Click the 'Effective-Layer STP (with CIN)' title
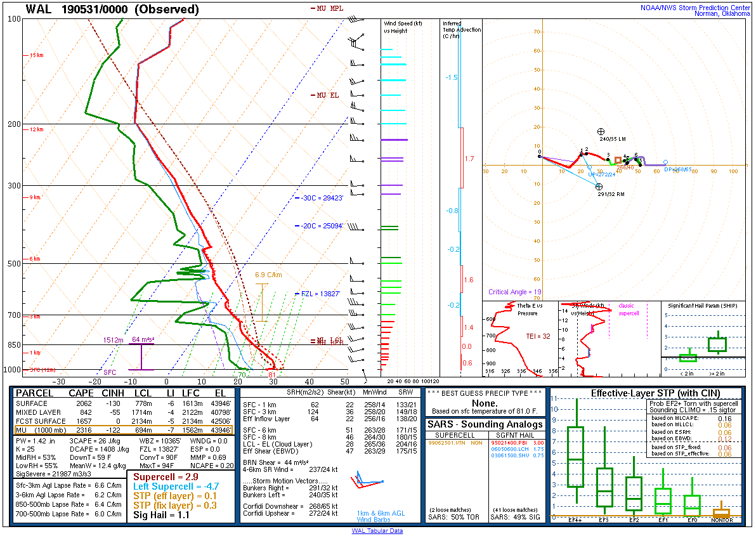756x536 pixels. (656, 393)
